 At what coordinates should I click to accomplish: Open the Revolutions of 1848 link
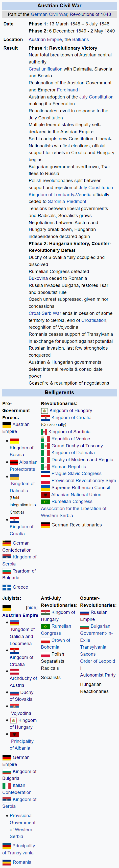91,14
